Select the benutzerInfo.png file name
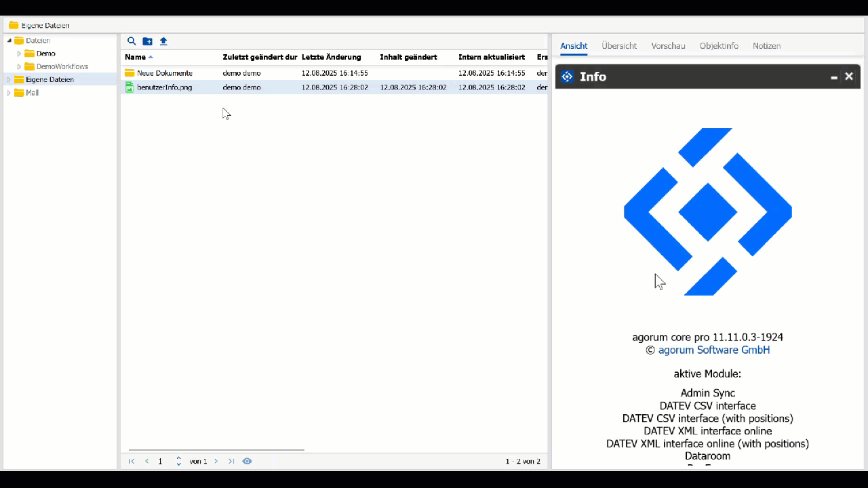 coord(165,87)
